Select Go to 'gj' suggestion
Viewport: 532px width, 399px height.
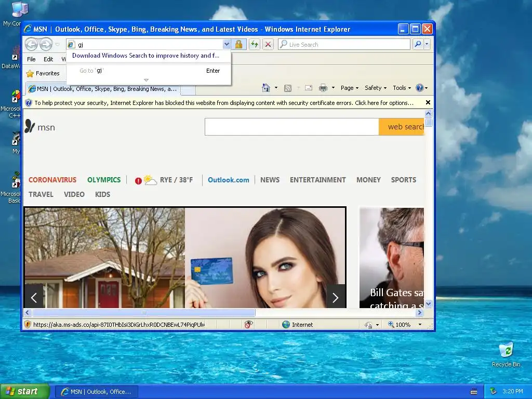(149, 71)
